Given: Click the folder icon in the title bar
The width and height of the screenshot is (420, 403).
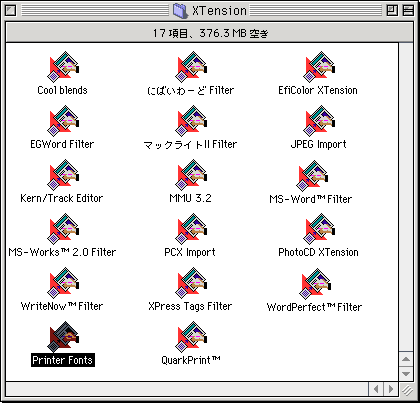Looking at the screenshot, I should (x=181, y=11).
